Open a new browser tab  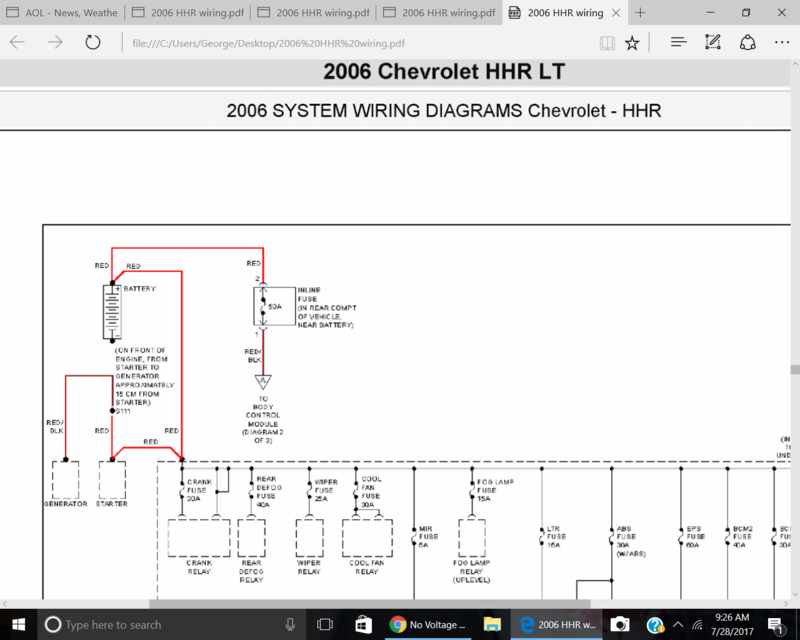pyautogui.click(x=640, y=13)
